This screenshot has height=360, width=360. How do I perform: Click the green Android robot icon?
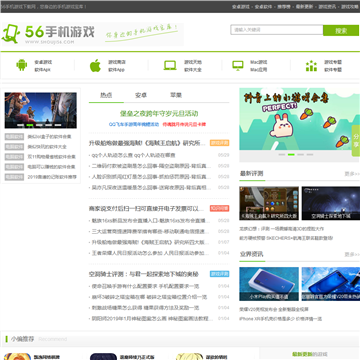click(x=22, y=65)
